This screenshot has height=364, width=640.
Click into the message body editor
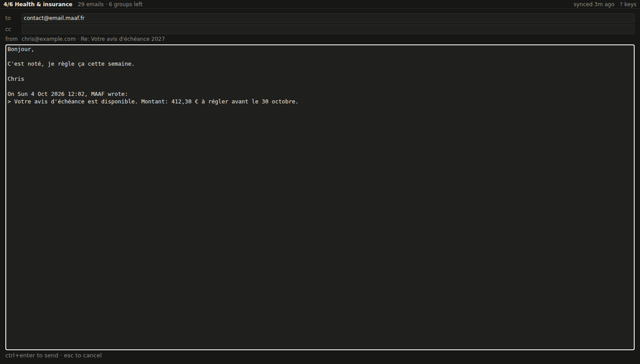click(320, 197)
